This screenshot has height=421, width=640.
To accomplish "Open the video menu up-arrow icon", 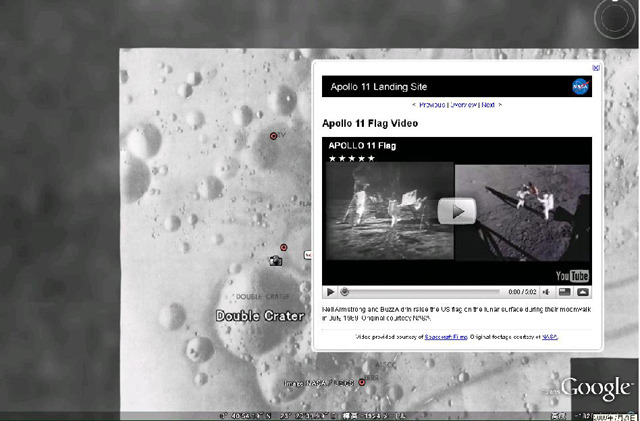I will pos(582,292).
